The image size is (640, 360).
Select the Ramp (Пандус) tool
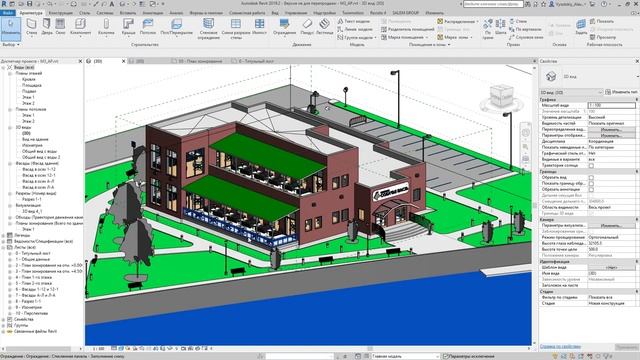(307, 27)
